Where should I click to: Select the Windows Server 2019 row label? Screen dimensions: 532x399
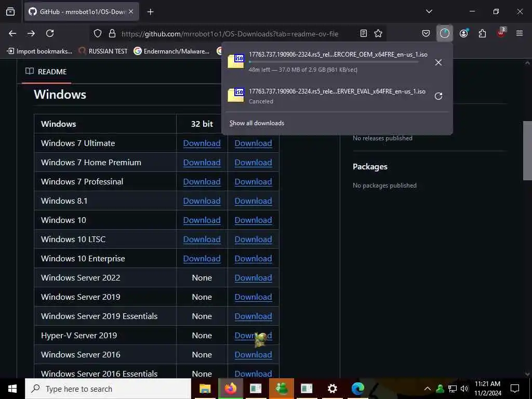coord(81,297)
